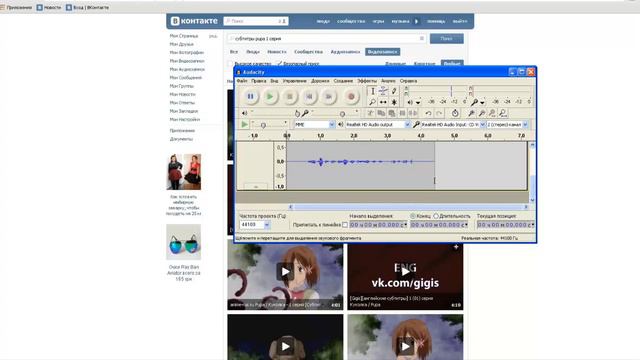Open the Создание menu in Audacity
This screenshot has width=640, height=360.
click(x=343, y=81)
